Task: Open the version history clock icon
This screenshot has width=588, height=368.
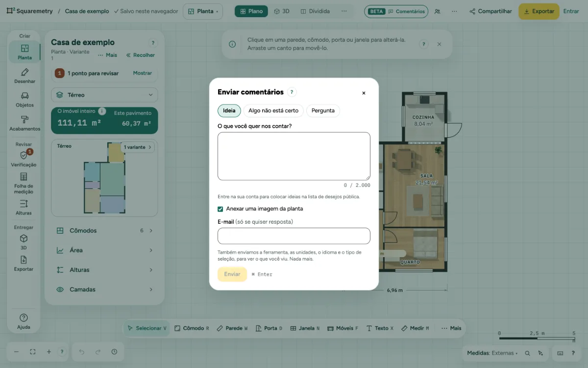Action: pyautogui.click(x=114, y=352)
